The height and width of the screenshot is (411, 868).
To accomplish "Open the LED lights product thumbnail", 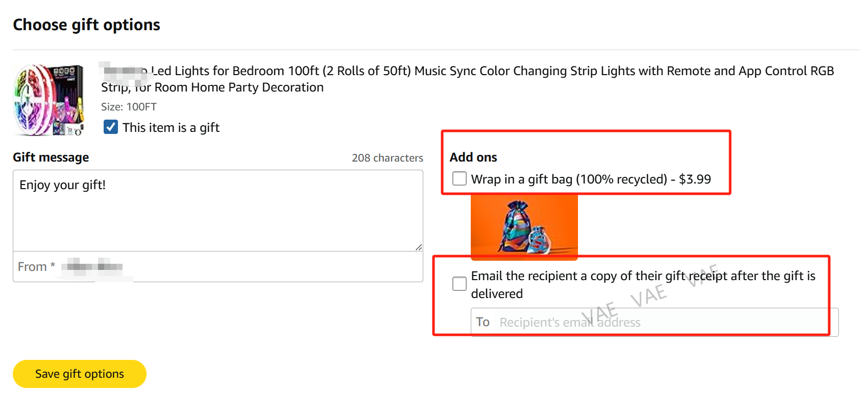I will tap(49, 100).
